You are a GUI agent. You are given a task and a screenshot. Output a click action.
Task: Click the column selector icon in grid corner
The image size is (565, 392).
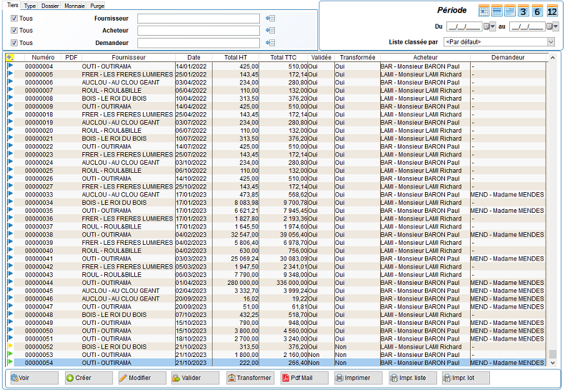tap(9, 58)
